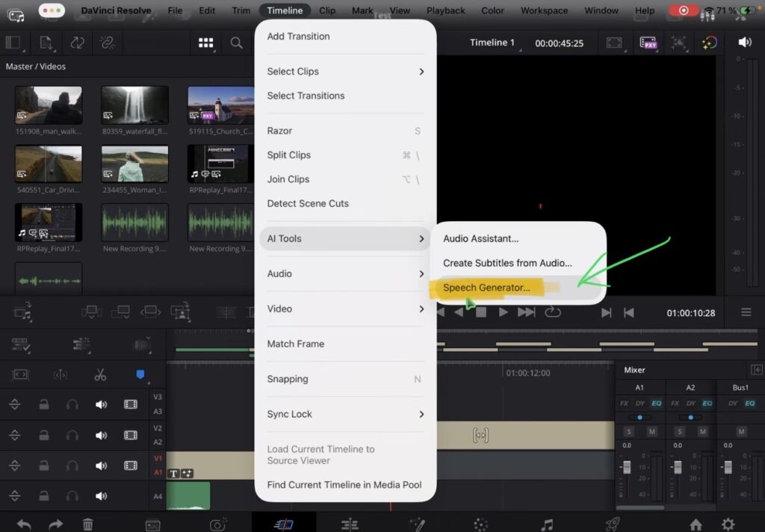
Task: Mute the speaker on track V1/A1
Action: (101, 466)
